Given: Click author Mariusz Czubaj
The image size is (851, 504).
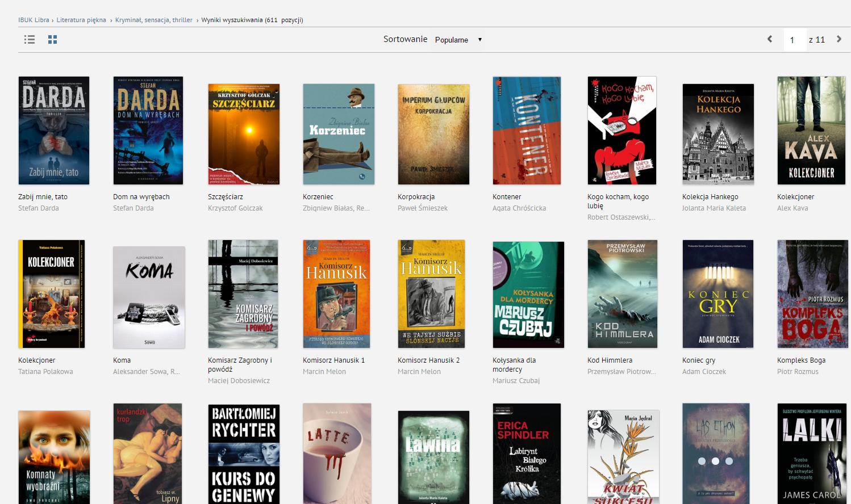Looking at the screenshot, I should [x=516, y=381].
